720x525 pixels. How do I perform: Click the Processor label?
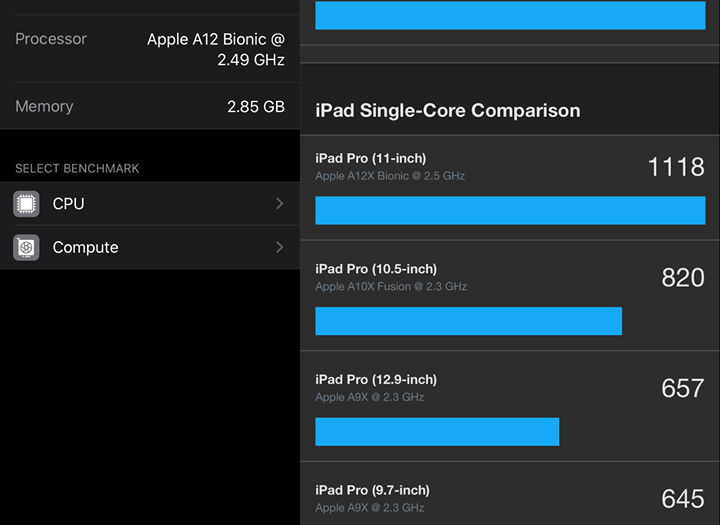coord(51,39)
